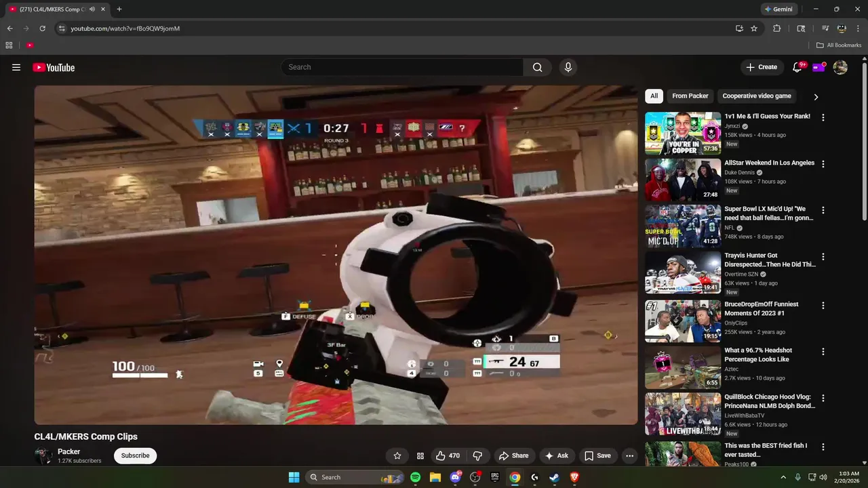The width and height of the screenshot is (868, 488).
Task: Click the browser address bar URL
Action: point(125,28)
